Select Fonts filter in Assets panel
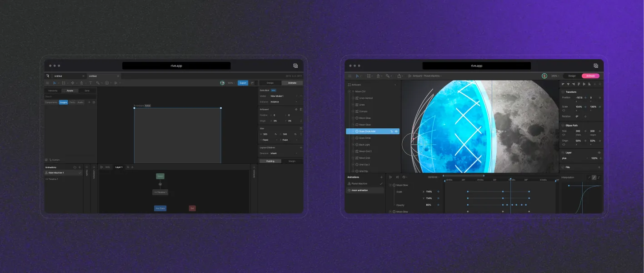 [x=72, y=102]
